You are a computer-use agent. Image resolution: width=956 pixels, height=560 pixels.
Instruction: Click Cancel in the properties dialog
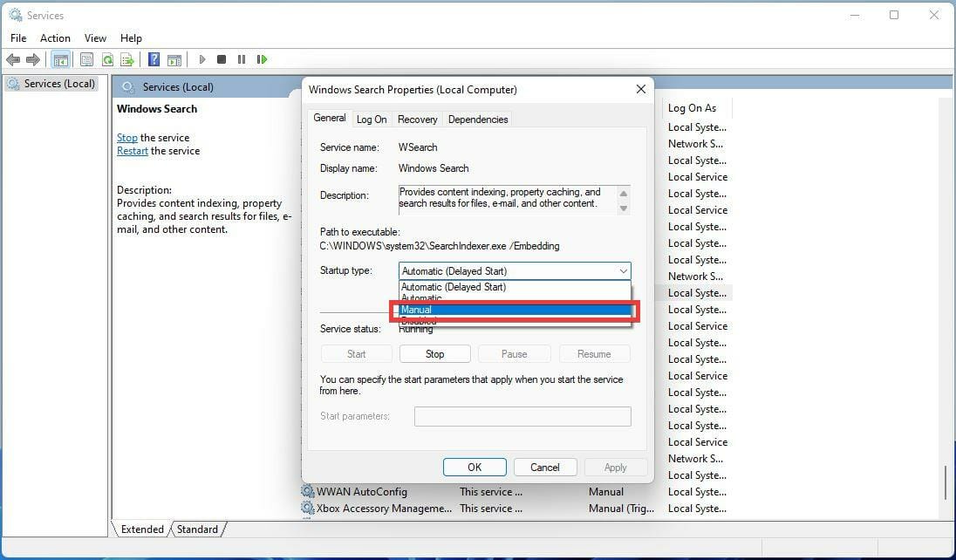coord(545,468)
